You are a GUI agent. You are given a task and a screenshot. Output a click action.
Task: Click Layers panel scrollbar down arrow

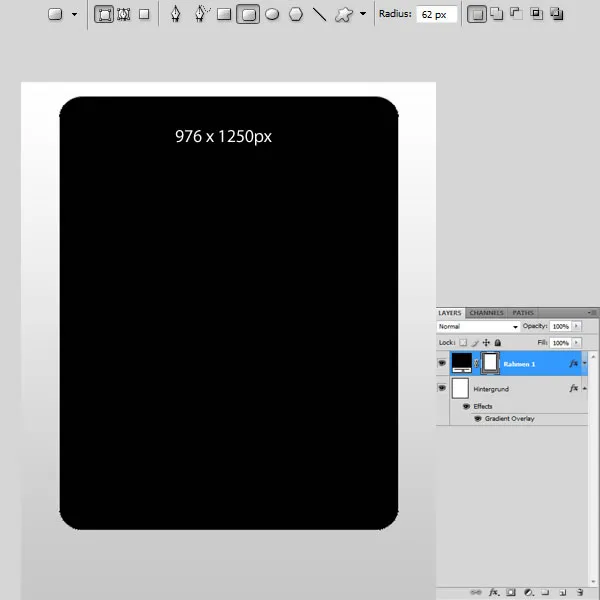pos(593,583)
